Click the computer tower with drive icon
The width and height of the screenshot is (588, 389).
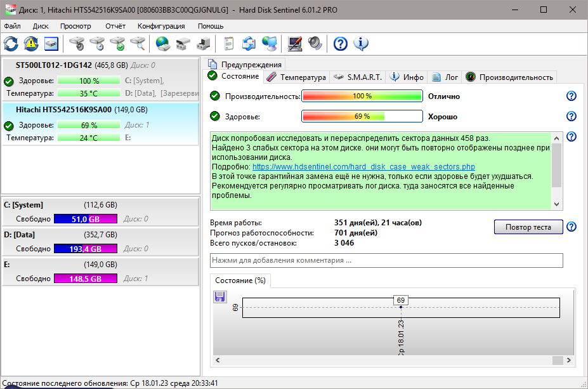(204, 44)
